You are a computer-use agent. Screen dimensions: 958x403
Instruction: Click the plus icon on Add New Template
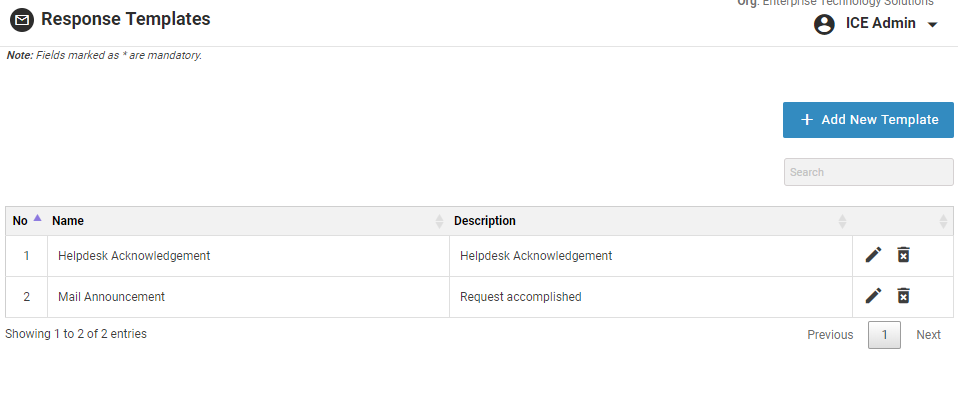point(807,120)
